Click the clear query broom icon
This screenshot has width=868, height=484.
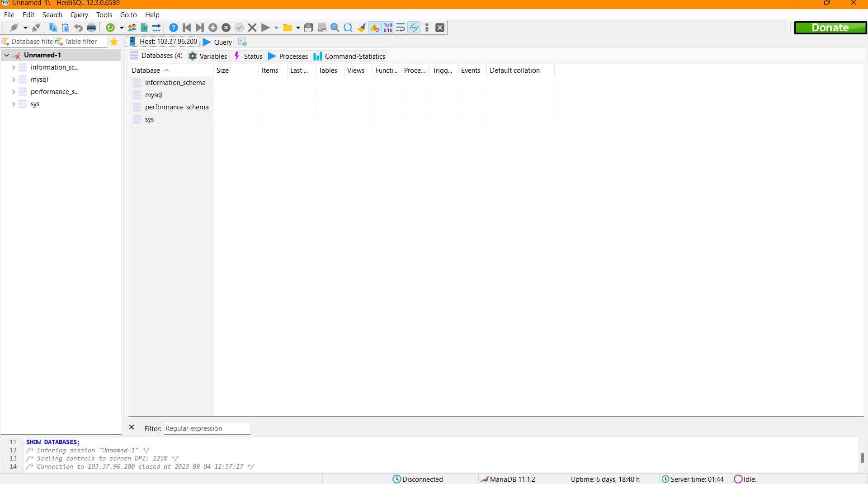click(361, 28)
